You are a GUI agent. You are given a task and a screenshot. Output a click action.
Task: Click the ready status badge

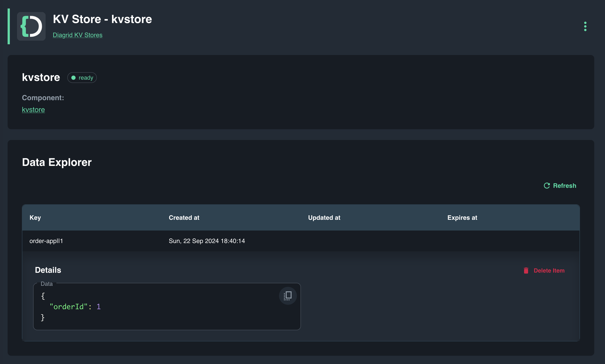[82, 78]
